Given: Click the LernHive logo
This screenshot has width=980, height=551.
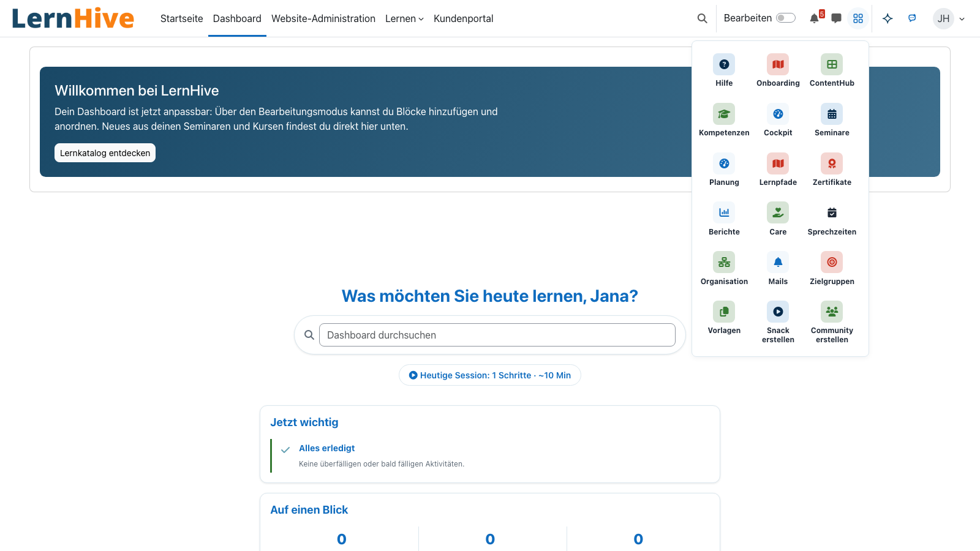Looking at the screenshot, I should (73, 18).
